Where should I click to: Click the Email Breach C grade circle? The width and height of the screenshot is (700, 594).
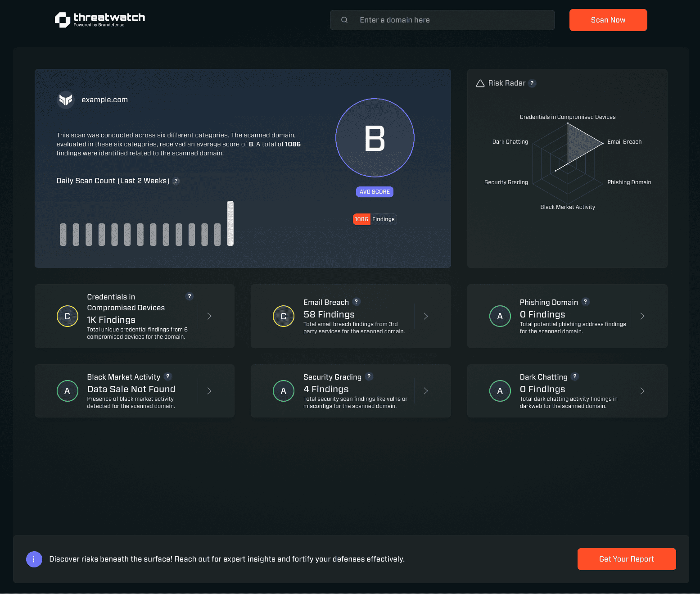284,316
